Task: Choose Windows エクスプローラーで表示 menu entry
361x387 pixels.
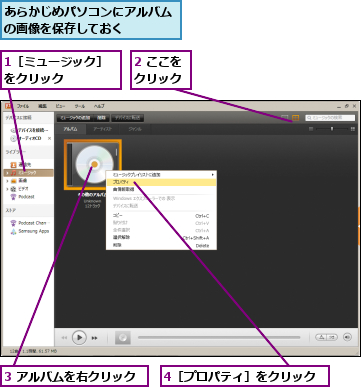Action: click(161, 198)
